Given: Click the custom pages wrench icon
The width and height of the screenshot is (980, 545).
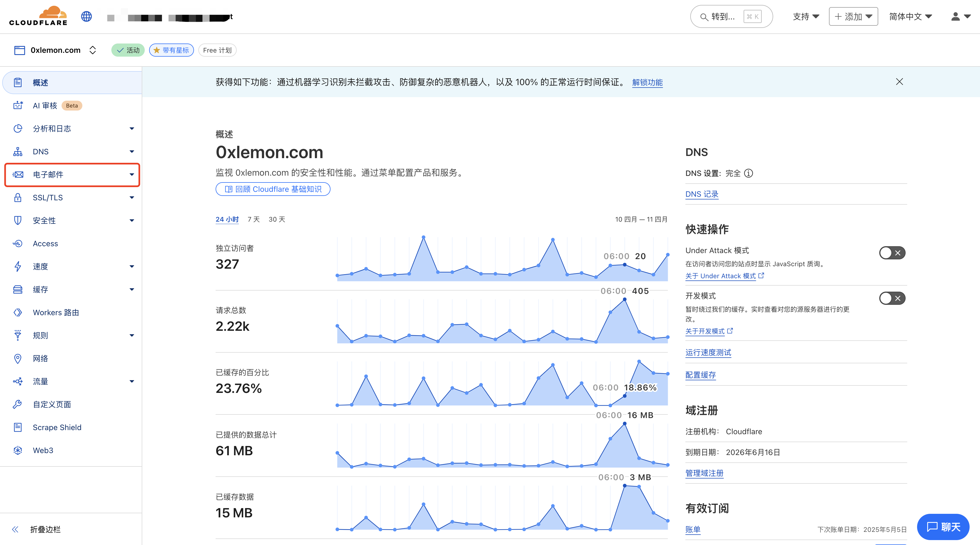Looking at the screenshot, I should 18,404.
